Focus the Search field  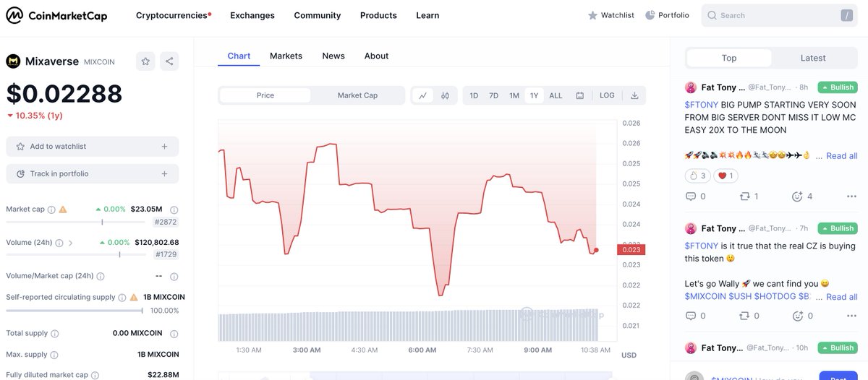coord(778,15)
